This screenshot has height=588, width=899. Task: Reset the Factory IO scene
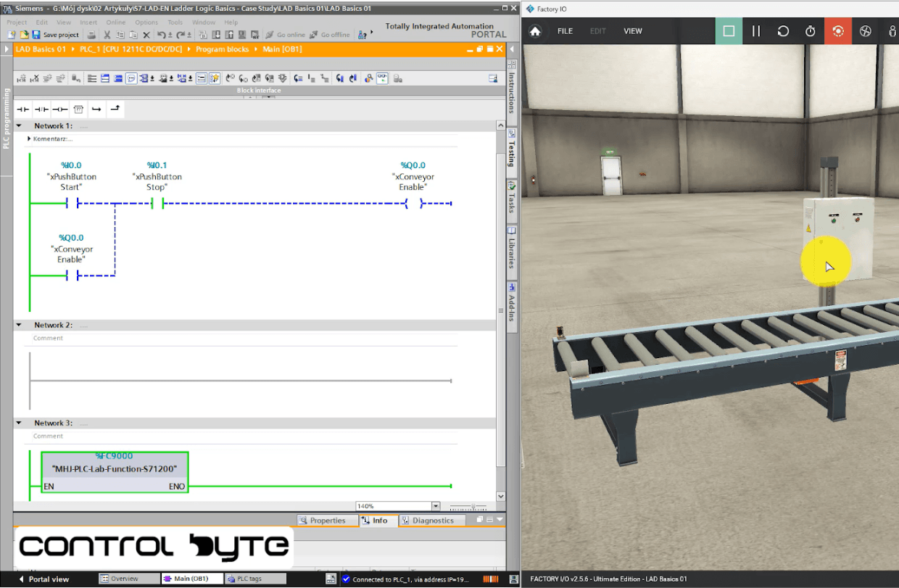(x=783, y=31)
